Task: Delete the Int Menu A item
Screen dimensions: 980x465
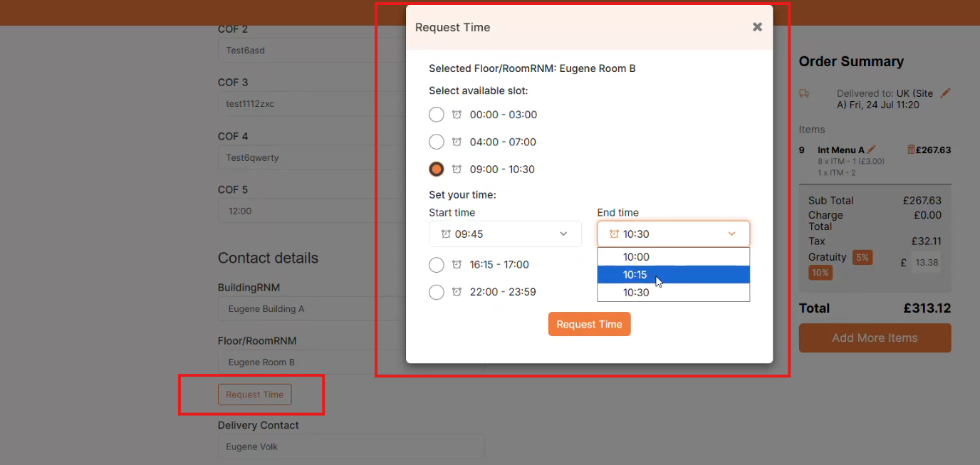Action: 911,150
